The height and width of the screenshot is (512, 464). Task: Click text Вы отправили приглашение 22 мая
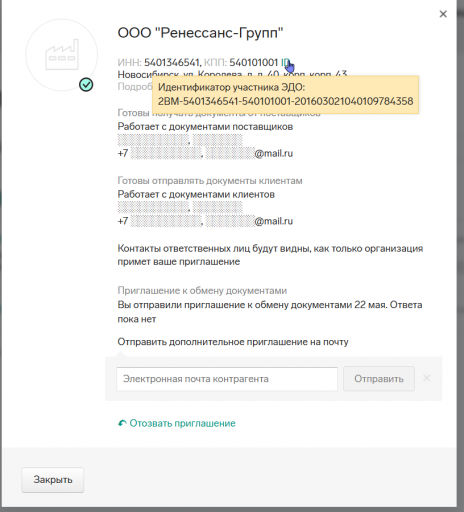tap(270, 312)
